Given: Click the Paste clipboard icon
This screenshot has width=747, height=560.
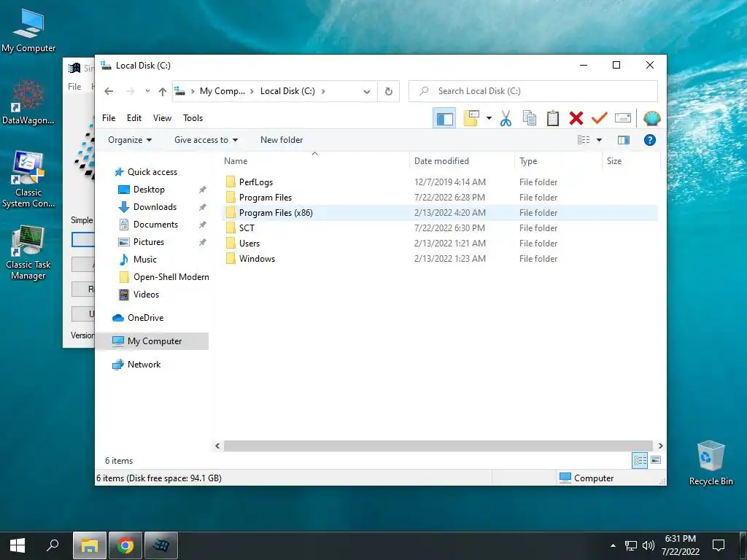Looking at the screenshot, I should (553, 118).
